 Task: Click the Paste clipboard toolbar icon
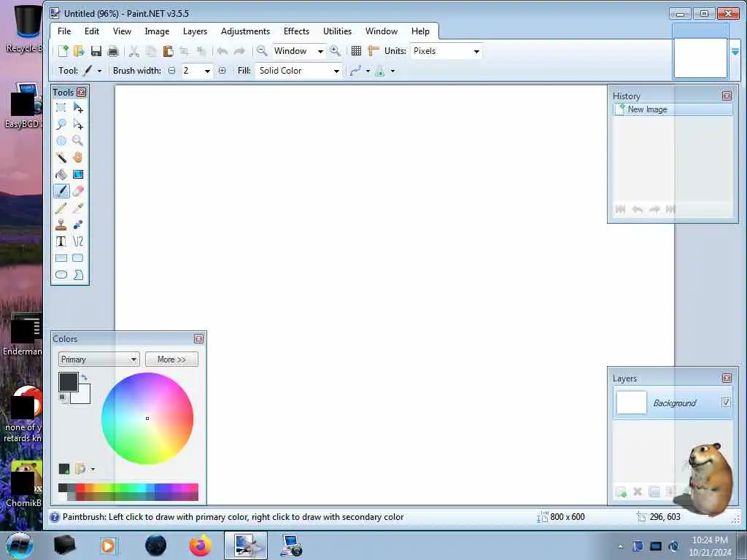tap(168, 51)
